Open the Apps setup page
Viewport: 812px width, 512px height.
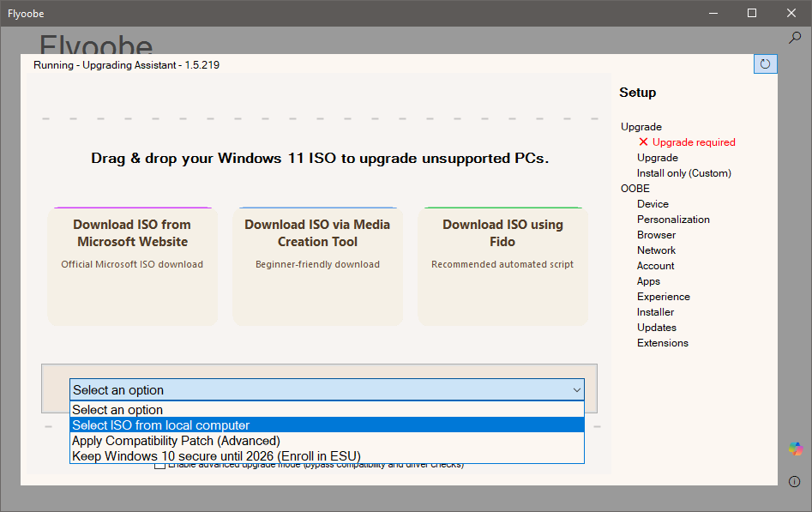coord(648,281)
